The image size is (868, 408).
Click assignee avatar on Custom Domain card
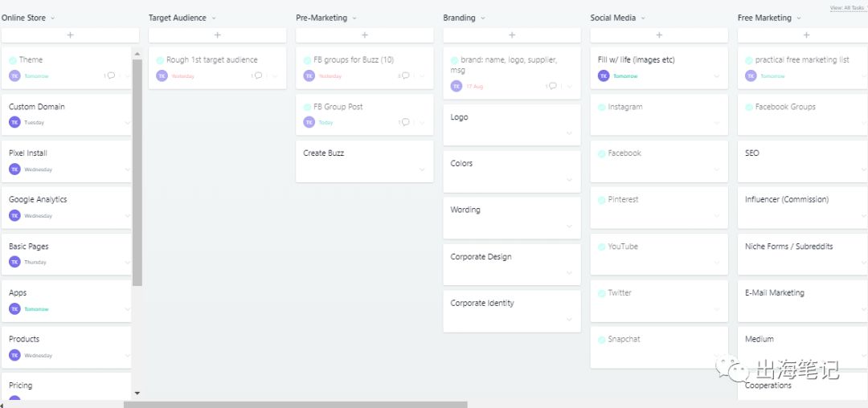pyautogui.click(x=14, y=122)
